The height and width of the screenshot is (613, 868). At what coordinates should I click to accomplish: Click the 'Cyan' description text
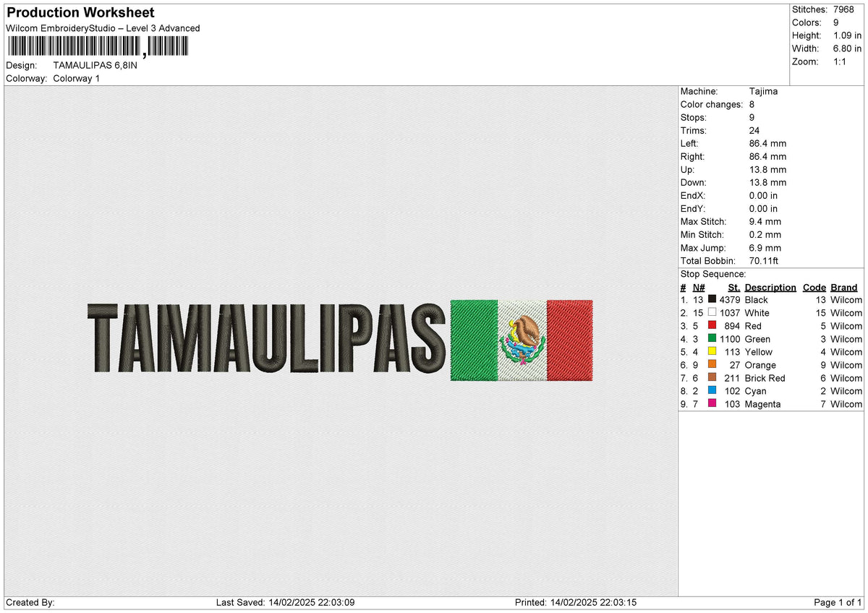click(x=755, y=391)
